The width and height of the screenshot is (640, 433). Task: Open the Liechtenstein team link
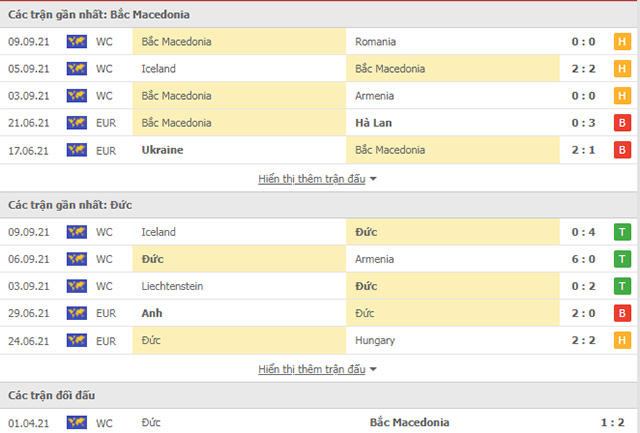[x=173, y=286]
